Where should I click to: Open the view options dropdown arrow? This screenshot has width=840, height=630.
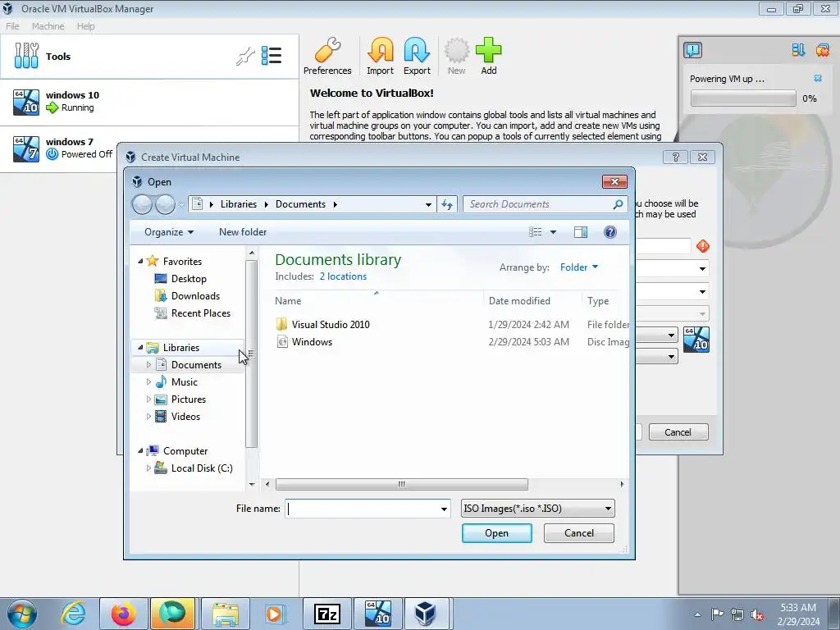[x=554, y=232]
